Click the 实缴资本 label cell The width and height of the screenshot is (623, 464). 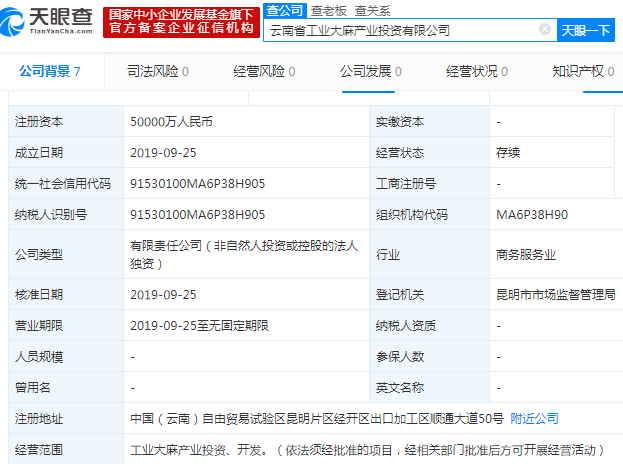pos(430,122)
